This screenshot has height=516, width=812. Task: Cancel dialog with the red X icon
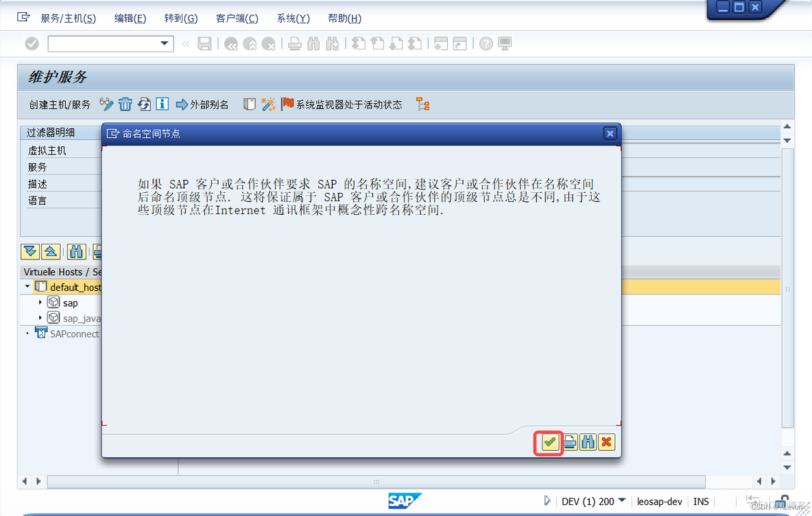[606, 443]
